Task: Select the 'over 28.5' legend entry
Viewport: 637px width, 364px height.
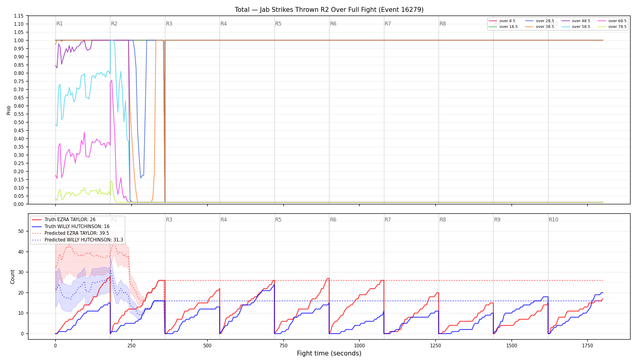Action: click(540, 21)
